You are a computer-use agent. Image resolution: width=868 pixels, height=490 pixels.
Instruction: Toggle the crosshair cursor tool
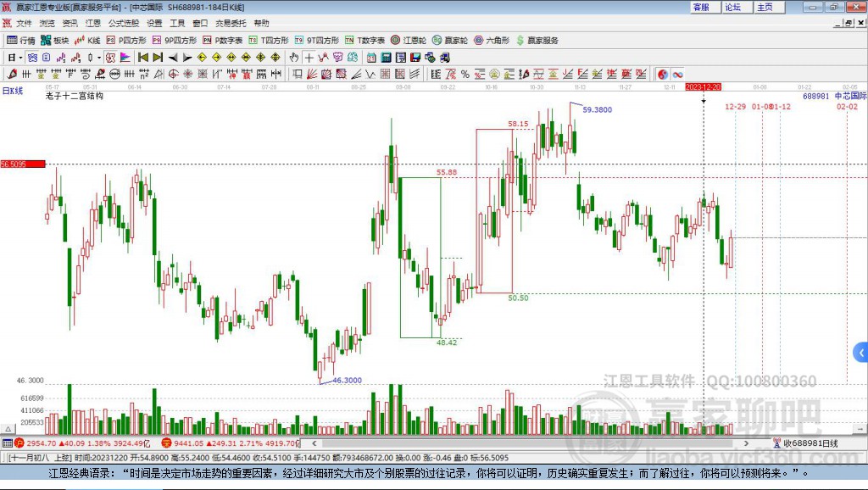309,58
